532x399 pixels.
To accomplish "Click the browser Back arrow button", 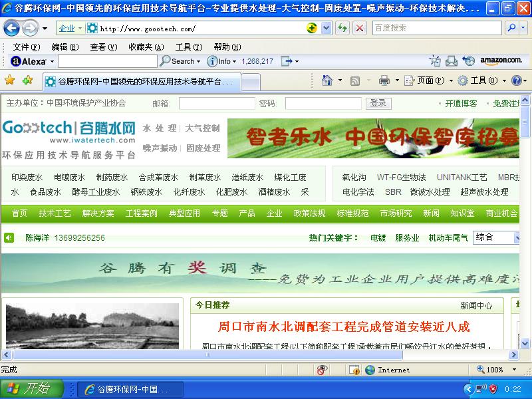I will coord(11,28).
